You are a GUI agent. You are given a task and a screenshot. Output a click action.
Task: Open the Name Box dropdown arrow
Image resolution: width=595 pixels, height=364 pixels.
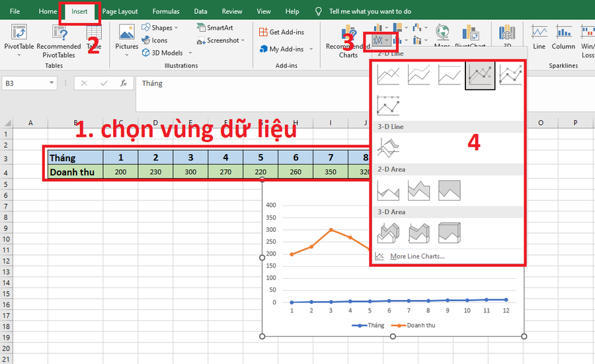coord(52,83)
